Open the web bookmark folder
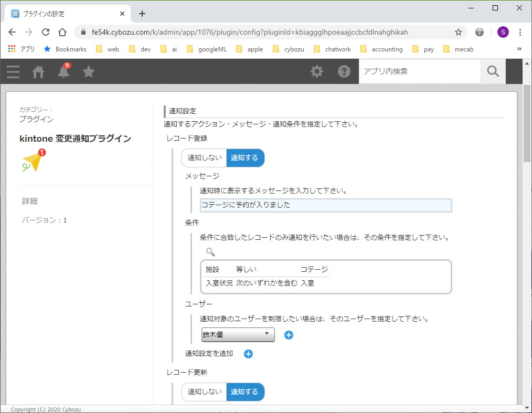 click(x=108, y=49)
